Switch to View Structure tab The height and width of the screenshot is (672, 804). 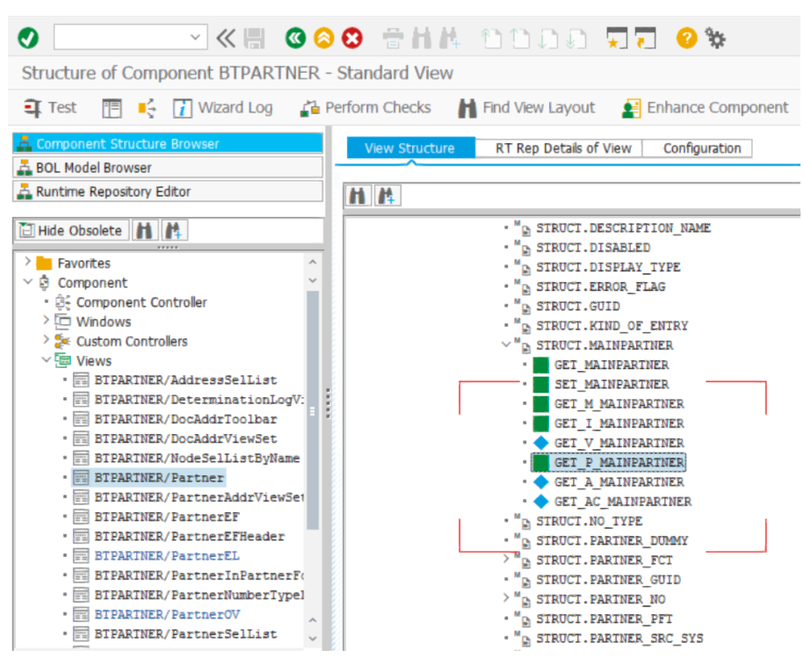click(x=410, y=148)
